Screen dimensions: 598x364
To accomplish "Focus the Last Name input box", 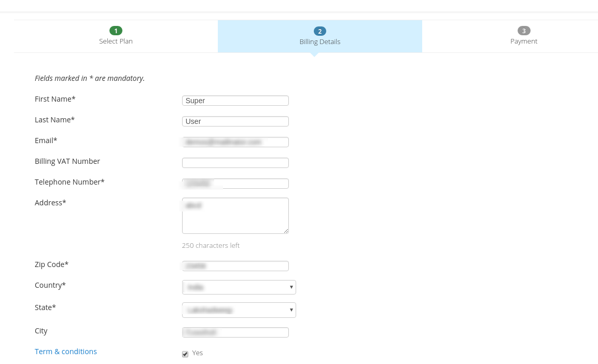I will (x=235, y=121).
